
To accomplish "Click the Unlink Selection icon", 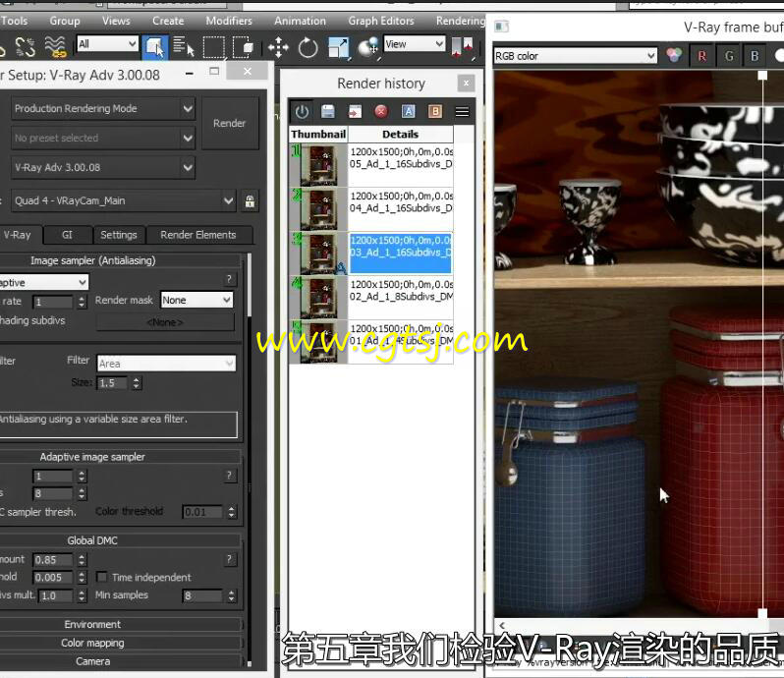I will [x=25, y=47].
